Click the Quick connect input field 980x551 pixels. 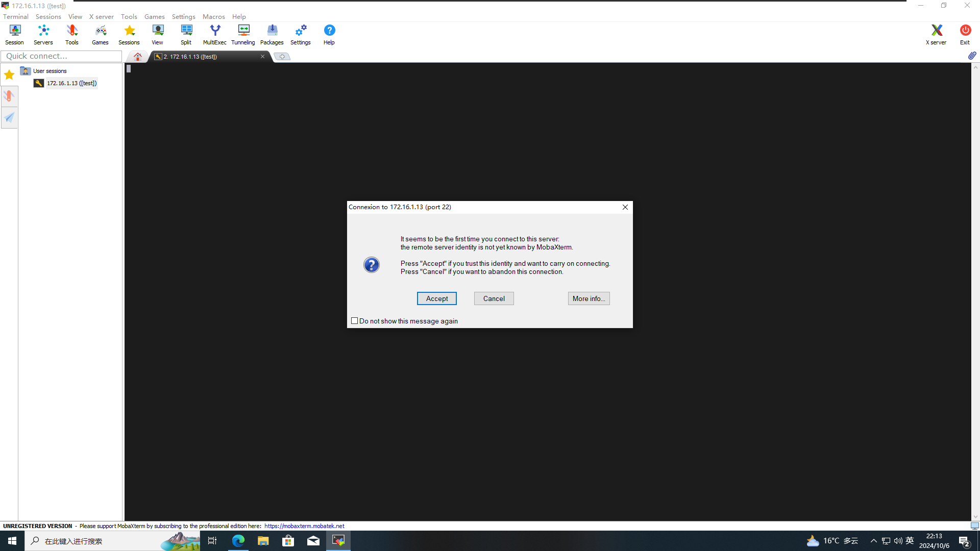[x=61, y=56]
